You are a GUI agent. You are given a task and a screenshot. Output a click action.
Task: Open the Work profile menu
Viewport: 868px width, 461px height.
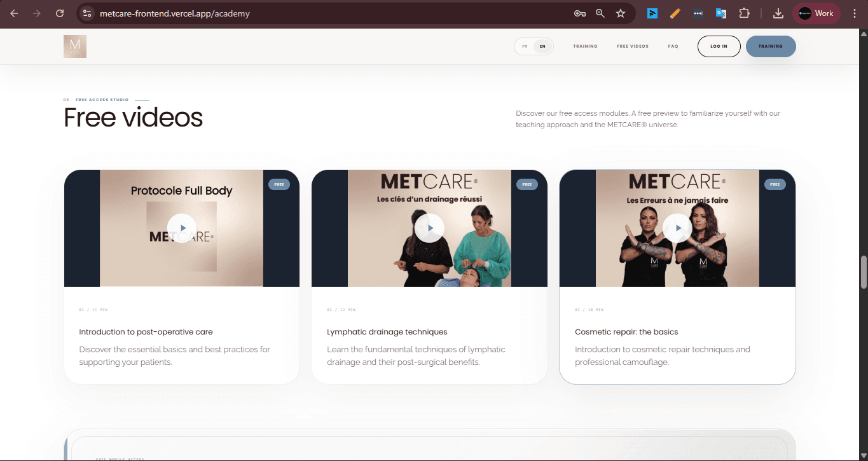pos(816,13)
